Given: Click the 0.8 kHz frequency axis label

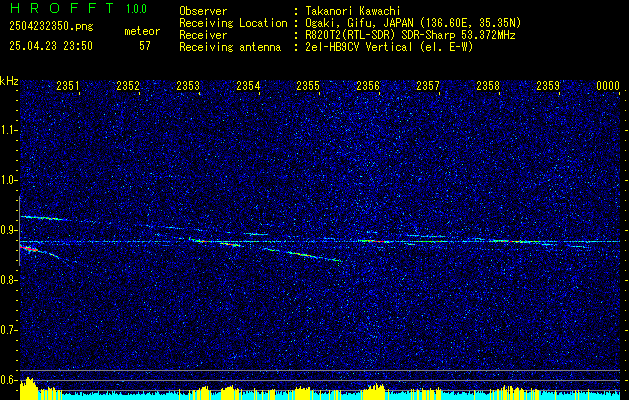Looking at the screenshot, I should [9, 280].
